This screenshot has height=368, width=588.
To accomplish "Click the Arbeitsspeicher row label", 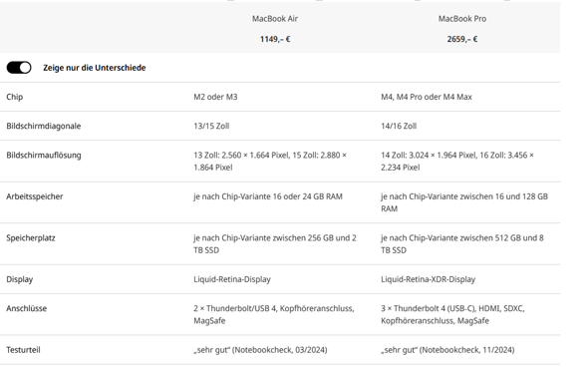I will click(35, 196).
